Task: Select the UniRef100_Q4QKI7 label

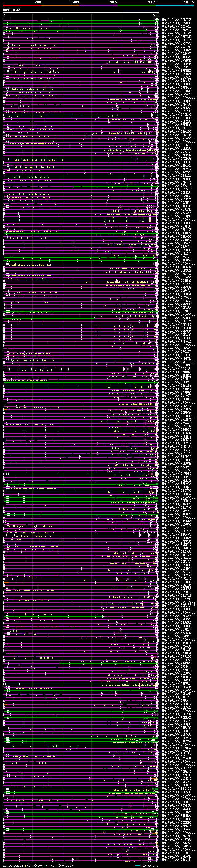Action: (177, 440)
